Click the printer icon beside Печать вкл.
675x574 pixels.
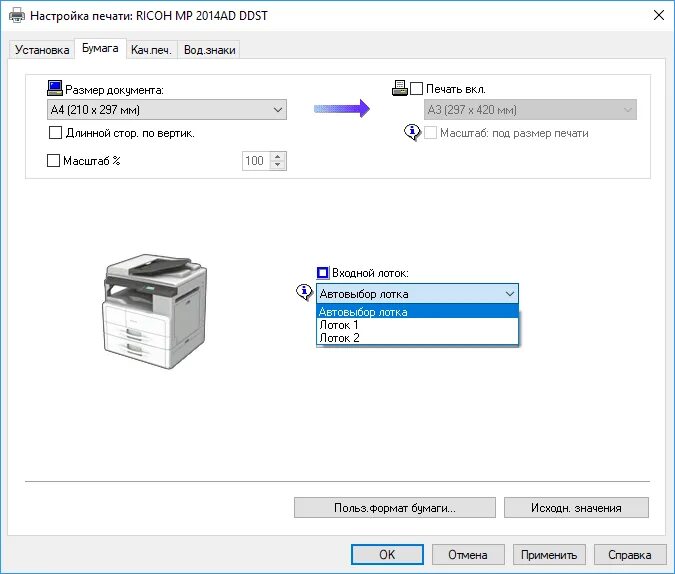point(399,88)
